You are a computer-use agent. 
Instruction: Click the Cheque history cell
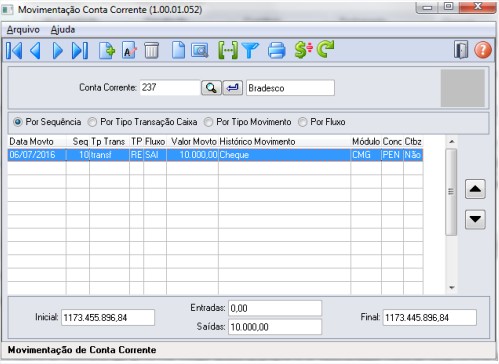[x=284, y=155]
